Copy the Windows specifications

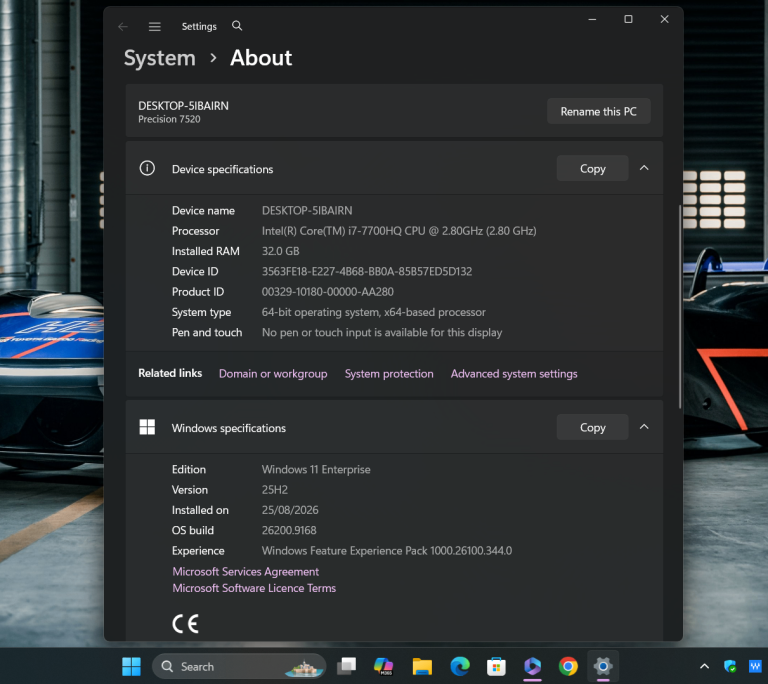click(593, 427)
